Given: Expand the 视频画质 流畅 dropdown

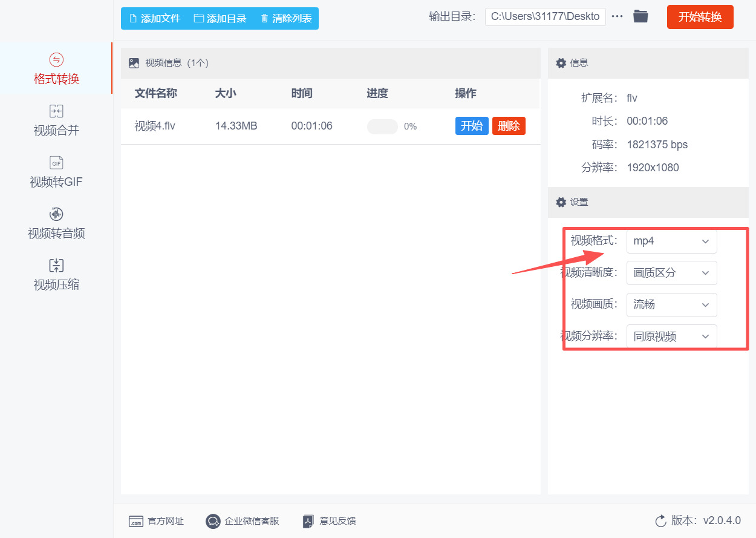Looking at the screenshot, I should [671, 305].
